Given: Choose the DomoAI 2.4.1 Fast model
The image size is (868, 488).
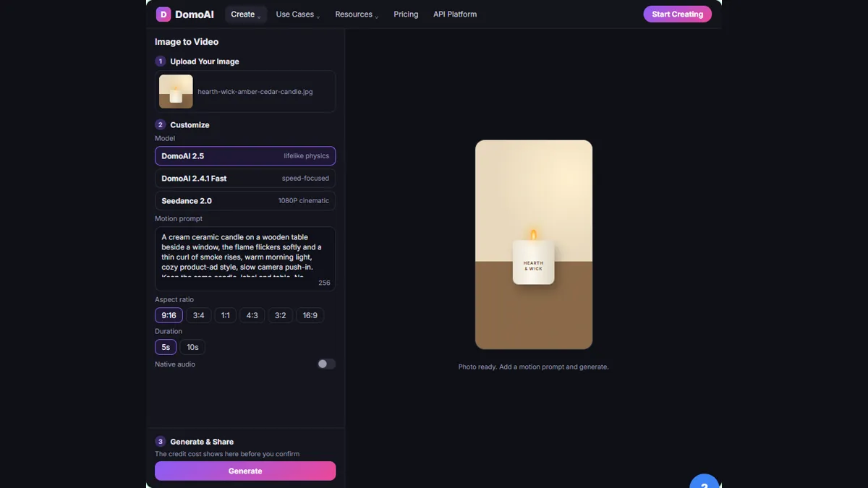Looking at the screenshot, I should coord(245,179).
